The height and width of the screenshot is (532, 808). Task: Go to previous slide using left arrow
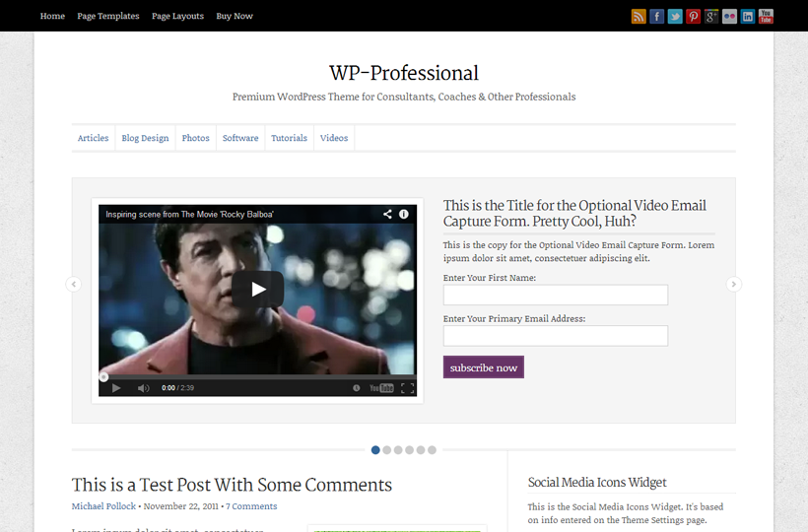click(x=74, y=285)
